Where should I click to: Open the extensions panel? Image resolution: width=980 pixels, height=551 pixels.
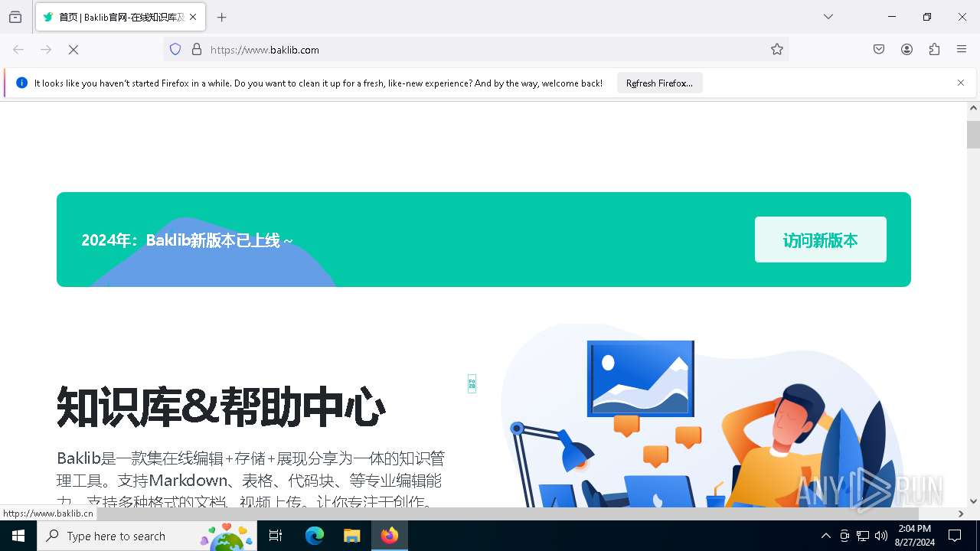(934, 50)
